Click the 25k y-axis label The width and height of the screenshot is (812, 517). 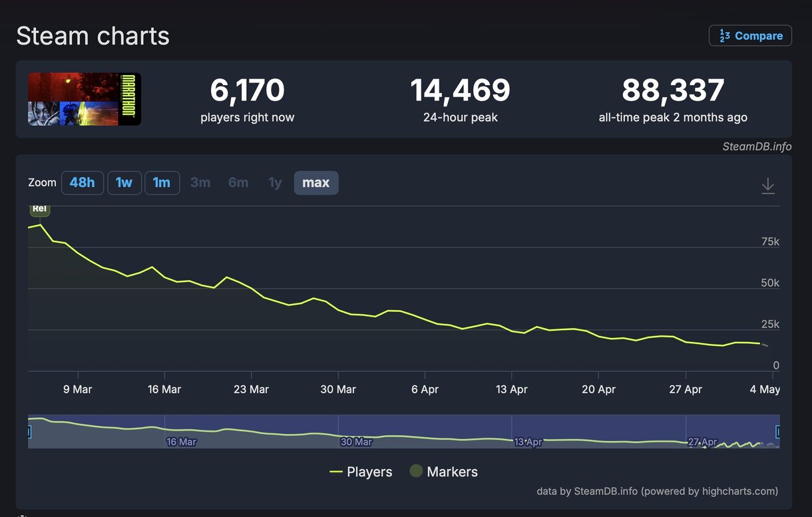[770, 325]
